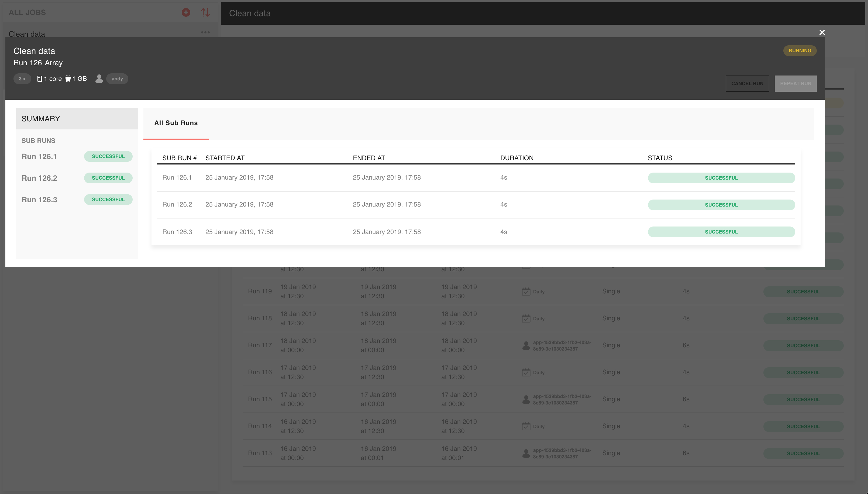Click the add new job plus icon
Viewport: 868px width, 494px height.
[x=186, y=13]
